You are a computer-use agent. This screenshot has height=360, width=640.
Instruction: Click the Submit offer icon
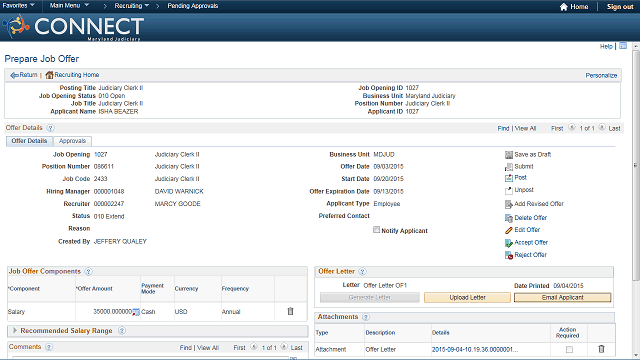[x=509, y=167]
